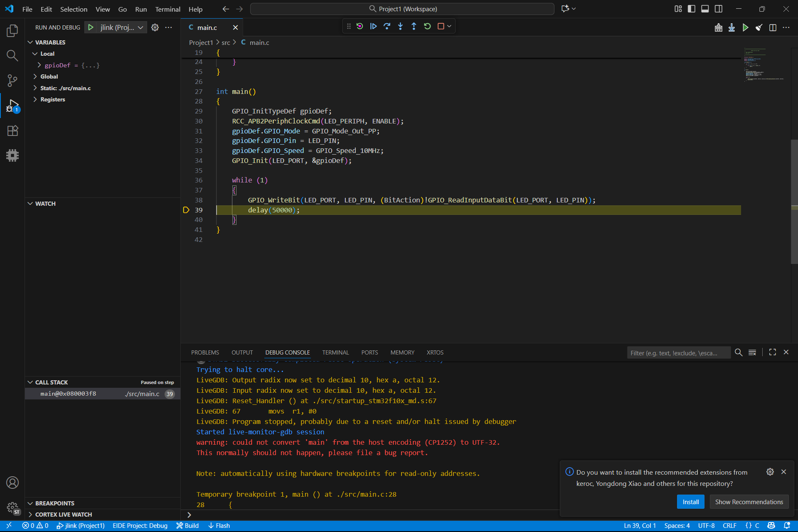This screenshot has width=798, height=532.
Task: Open the Selection menu
Action: click(x=74, y=9)
